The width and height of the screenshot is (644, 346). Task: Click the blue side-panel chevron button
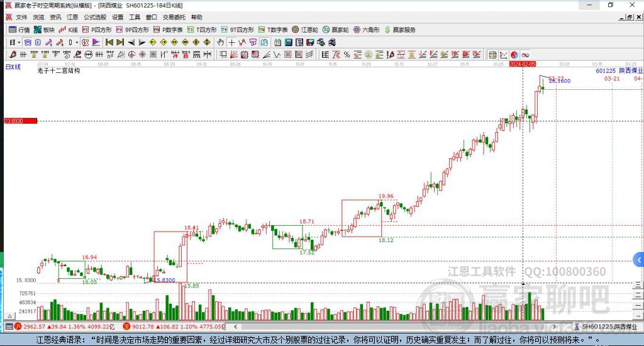point(639,260)
